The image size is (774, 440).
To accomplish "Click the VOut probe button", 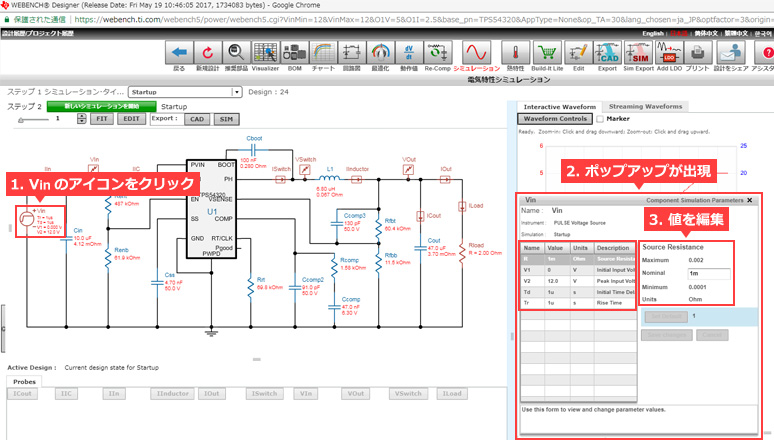I will (355, 394).
